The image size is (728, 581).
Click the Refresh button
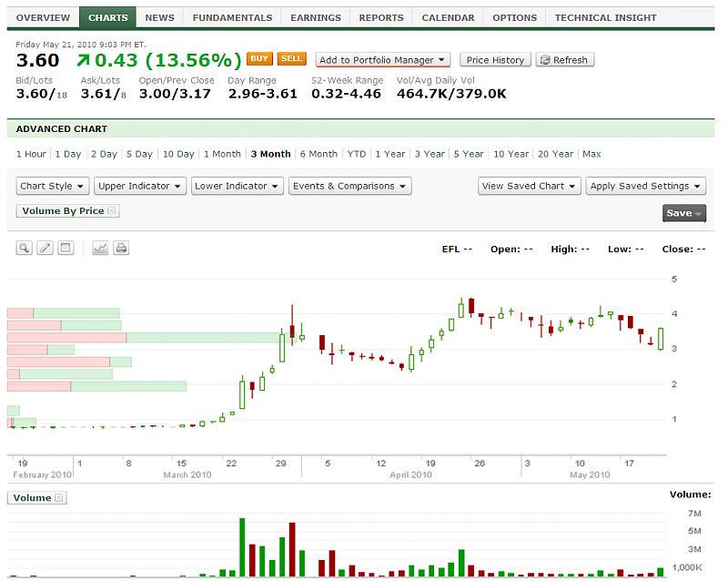click(564, 60)
